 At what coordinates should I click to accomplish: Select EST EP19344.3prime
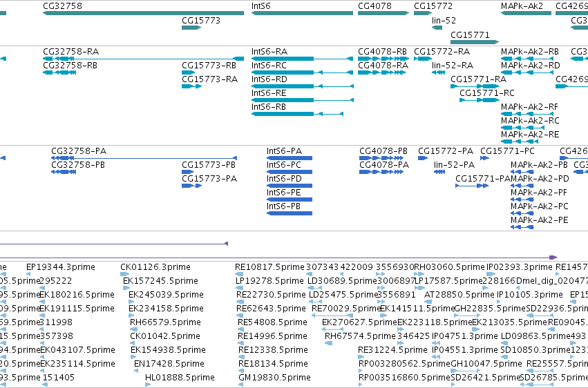(61, 267)
